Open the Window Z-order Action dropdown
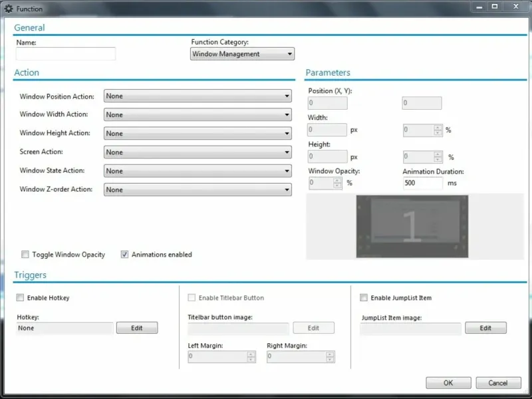 (198, 190)
